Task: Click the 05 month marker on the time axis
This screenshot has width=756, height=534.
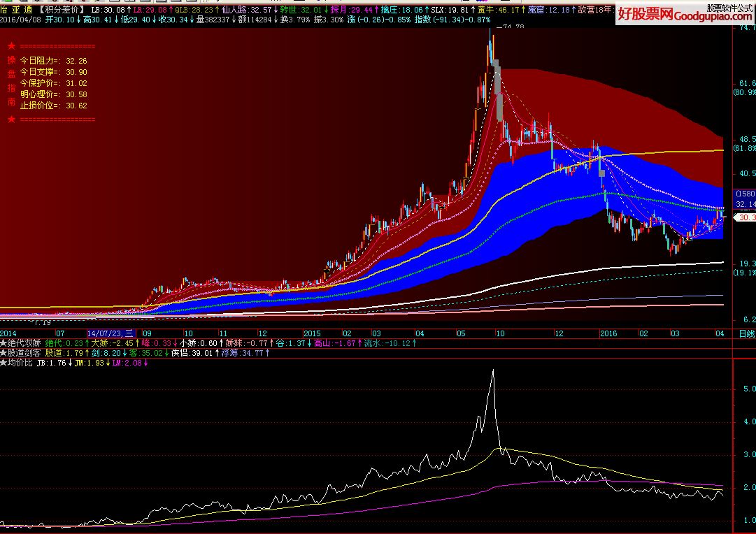Action: [x=461, y=333]
